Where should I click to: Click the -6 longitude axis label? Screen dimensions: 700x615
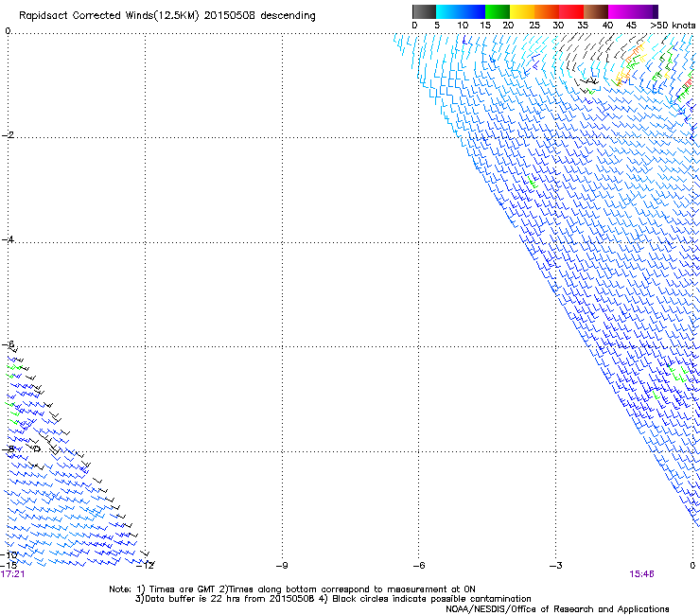tap(418, 566)
